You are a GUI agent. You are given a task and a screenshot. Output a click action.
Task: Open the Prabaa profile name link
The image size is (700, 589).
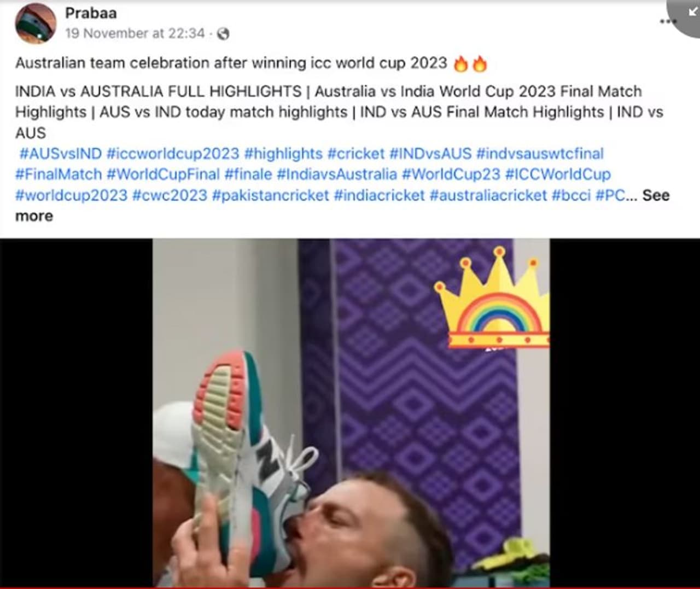tap(91, 13)
